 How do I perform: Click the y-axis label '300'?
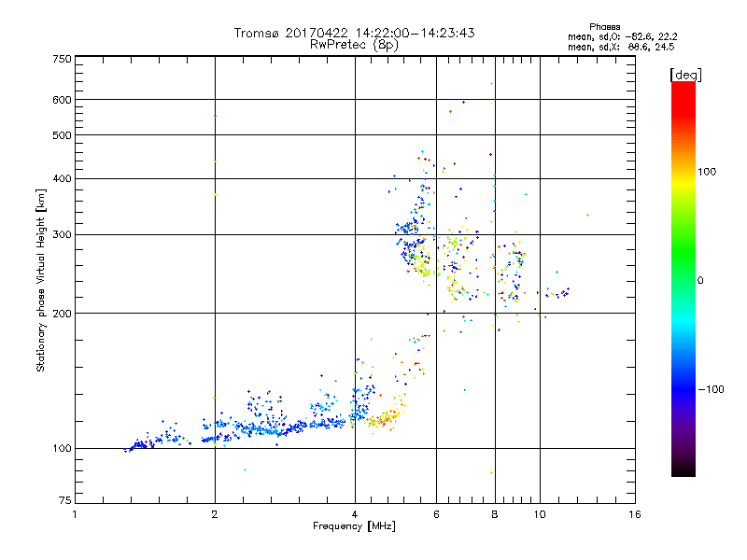pyautogui.click(x=62, y=234)
